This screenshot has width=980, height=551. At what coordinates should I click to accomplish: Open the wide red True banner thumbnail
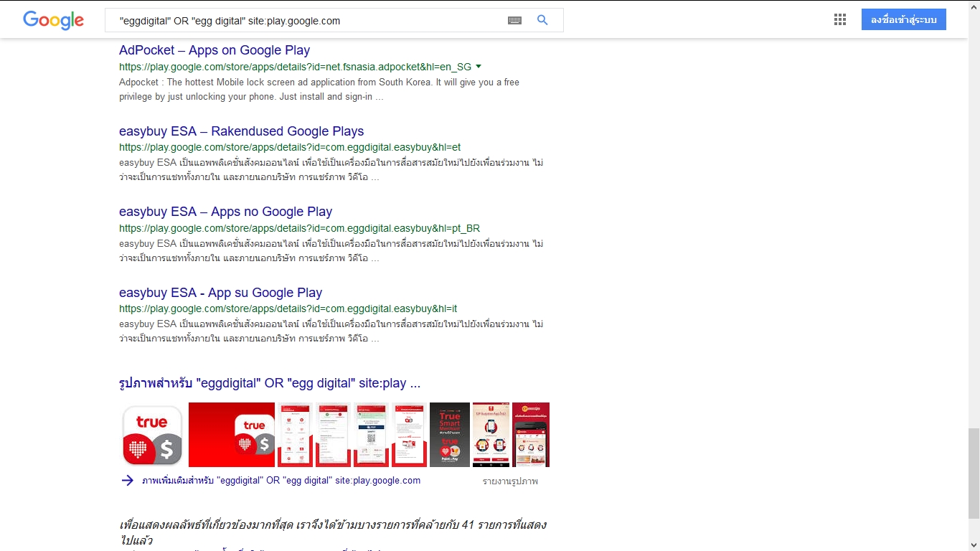(232, 435)
